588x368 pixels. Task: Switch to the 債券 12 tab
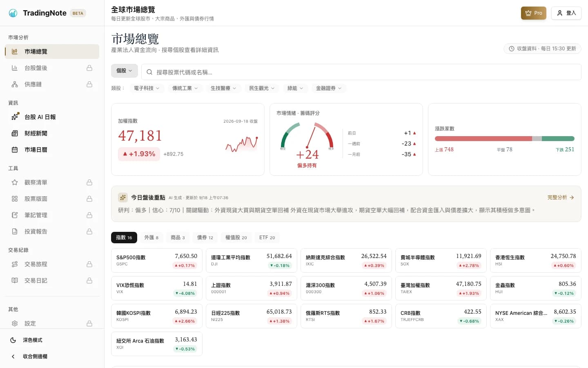(205, 238)
